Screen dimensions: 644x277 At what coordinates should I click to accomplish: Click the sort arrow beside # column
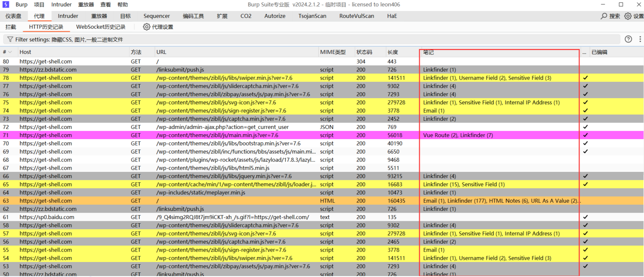tap(10, 52)
